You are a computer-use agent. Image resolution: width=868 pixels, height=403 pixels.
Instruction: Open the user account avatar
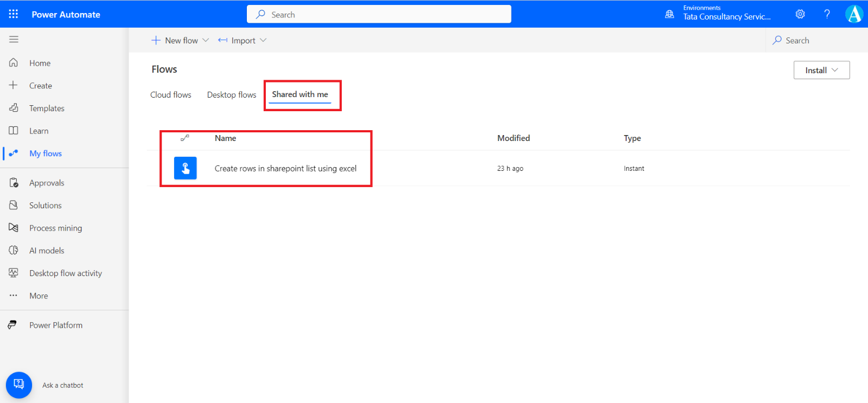click(854, 14)
